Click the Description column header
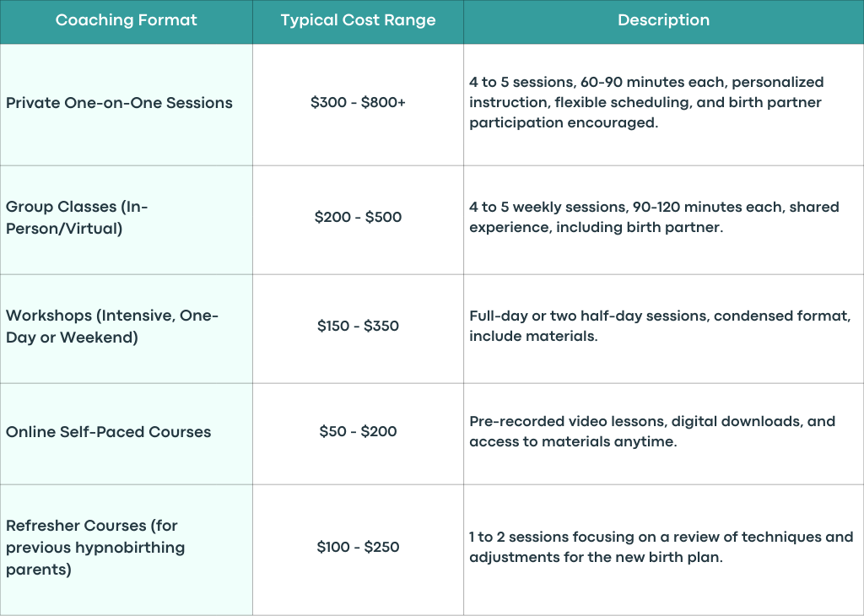 663,20
